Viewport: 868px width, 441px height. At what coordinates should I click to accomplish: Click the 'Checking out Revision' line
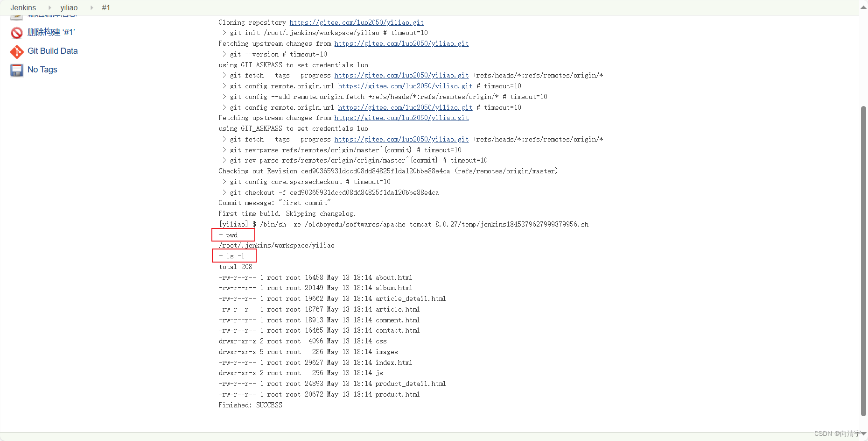coord(388,171)
